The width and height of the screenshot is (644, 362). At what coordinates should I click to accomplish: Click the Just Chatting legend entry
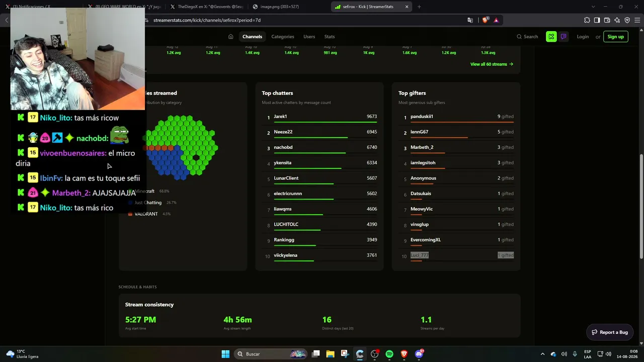(x=148, y=203)
